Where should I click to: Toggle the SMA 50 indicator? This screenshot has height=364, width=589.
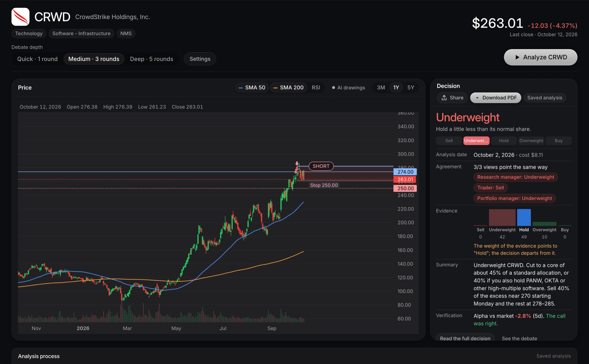click(252, 88)
